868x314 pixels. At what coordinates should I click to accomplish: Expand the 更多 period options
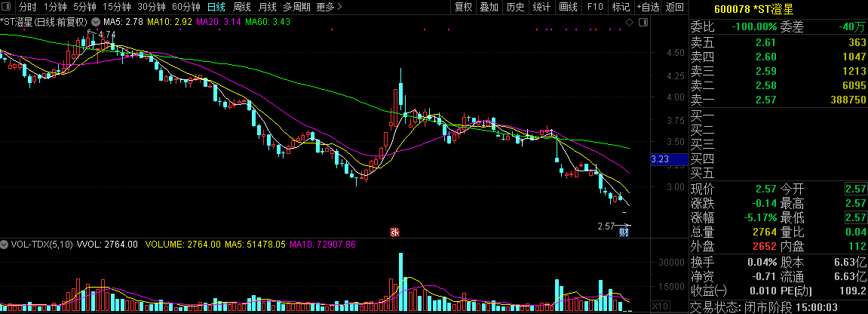(x=329, y=7)
